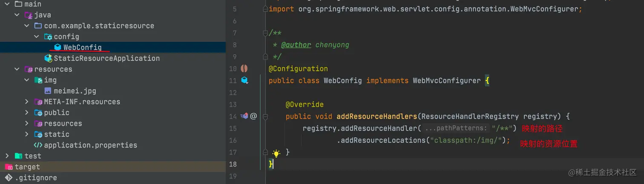Click the img folder icon
Viewport: 644px width, 184px height.
point(38,80)
